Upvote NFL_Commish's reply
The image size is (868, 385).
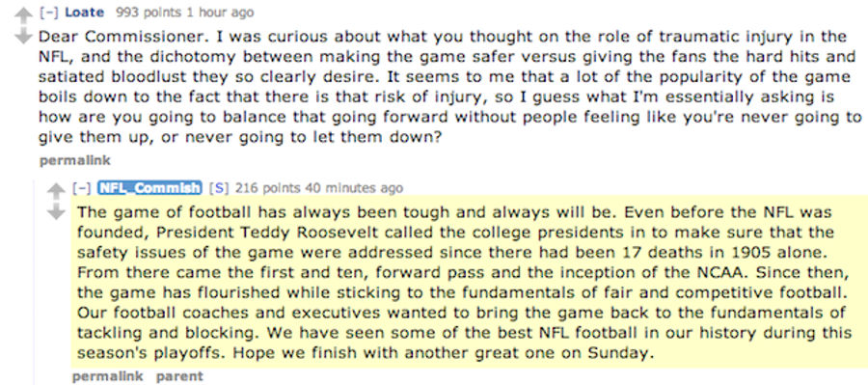56,192
